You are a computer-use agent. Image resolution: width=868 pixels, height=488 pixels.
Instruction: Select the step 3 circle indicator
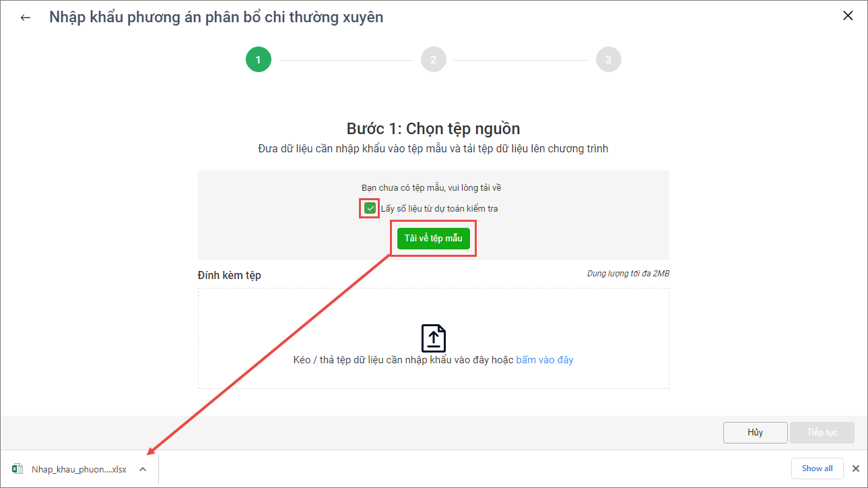pyautogui.click(x=609, y=59)
